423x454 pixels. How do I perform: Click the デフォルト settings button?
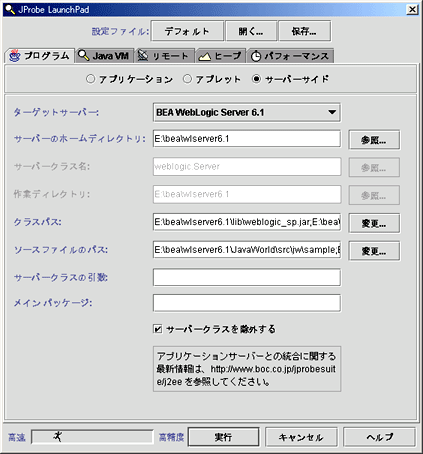click(187, 31)
